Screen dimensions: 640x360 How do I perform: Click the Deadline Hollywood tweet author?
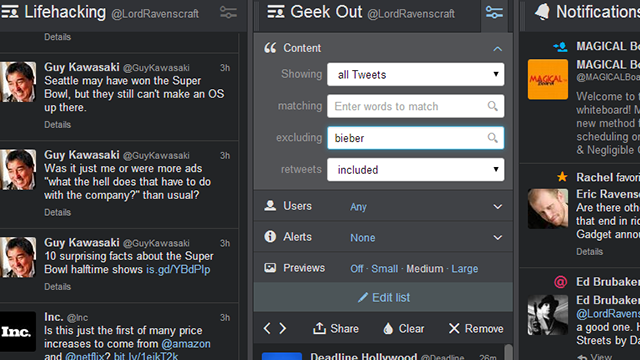click(364, 356)
